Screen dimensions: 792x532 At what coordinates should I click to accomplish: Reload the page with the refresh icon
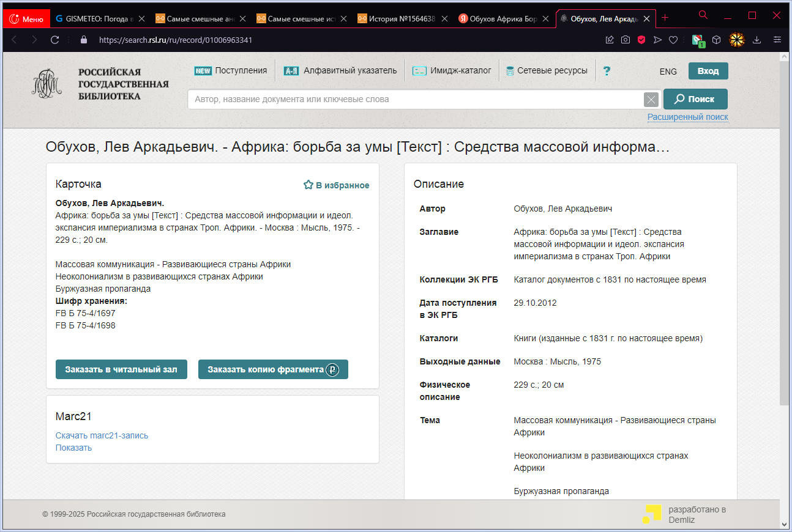[x=54, y=40]
